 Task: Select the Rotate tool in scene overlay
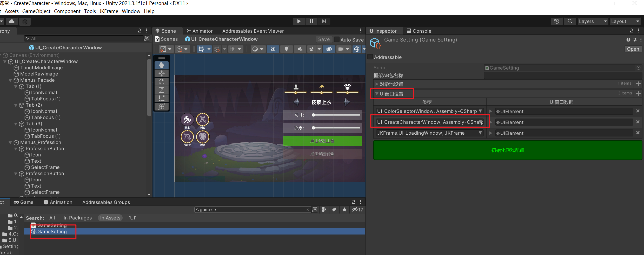162,82
